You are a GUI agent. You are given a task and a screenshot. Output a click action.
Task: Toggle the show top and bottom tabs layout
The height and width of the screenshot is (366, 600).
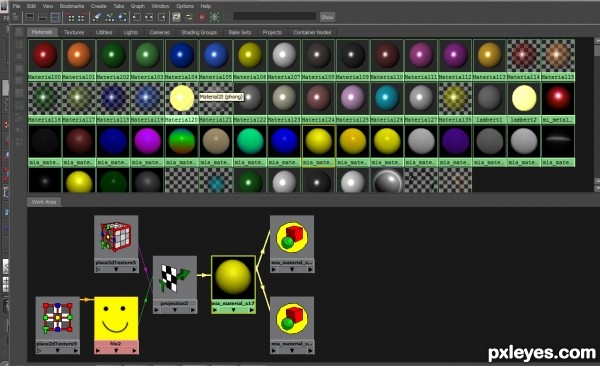(55, 17)
